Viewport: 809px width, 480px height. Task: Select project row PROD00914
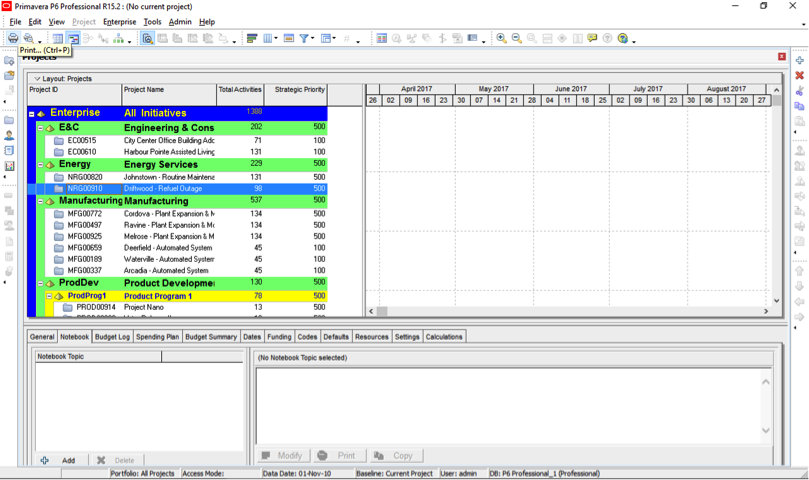pos(190,307)
